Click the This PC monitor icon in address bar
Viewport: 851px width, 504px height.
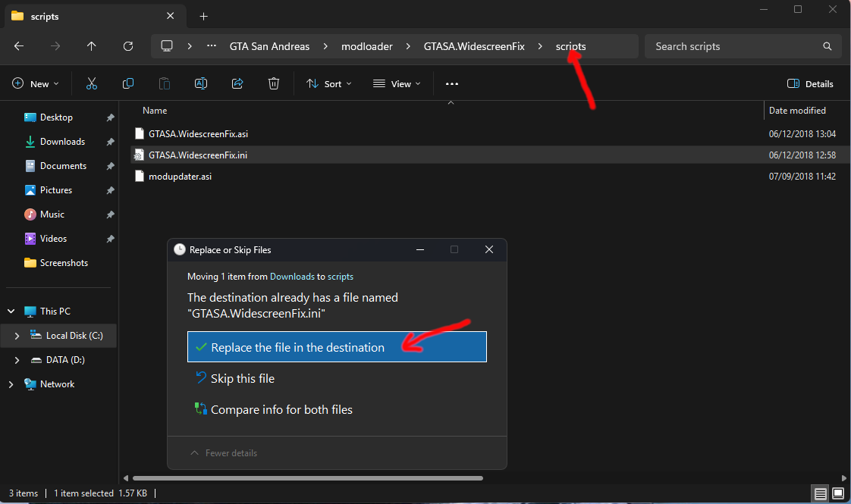point(167,47)
